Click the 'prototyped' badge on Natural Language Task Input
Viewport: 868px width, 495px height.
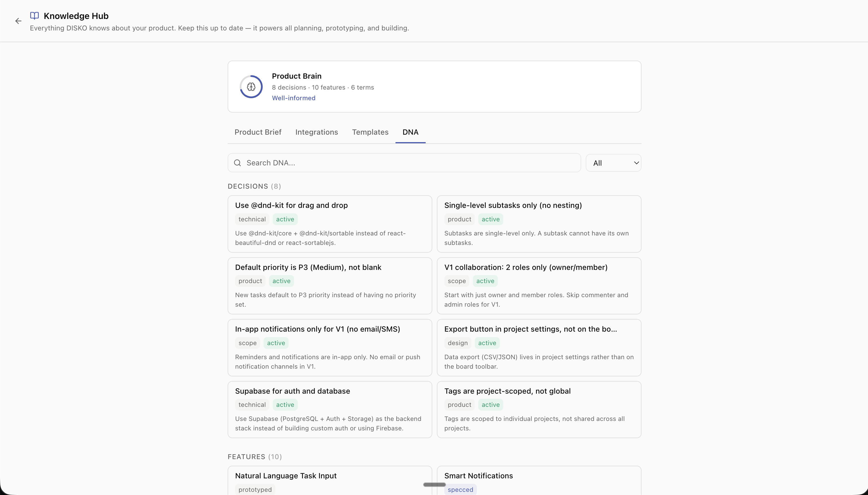255,489
